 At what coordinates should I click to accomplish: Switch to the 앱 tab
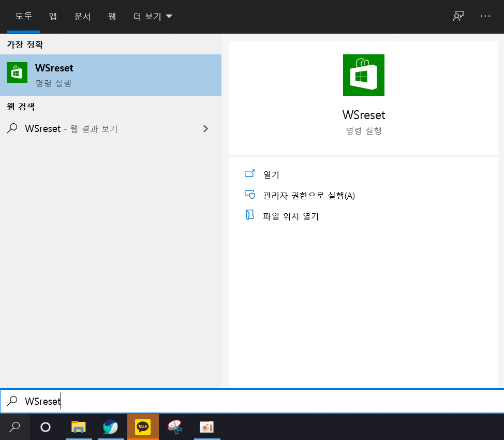point(53,17)
